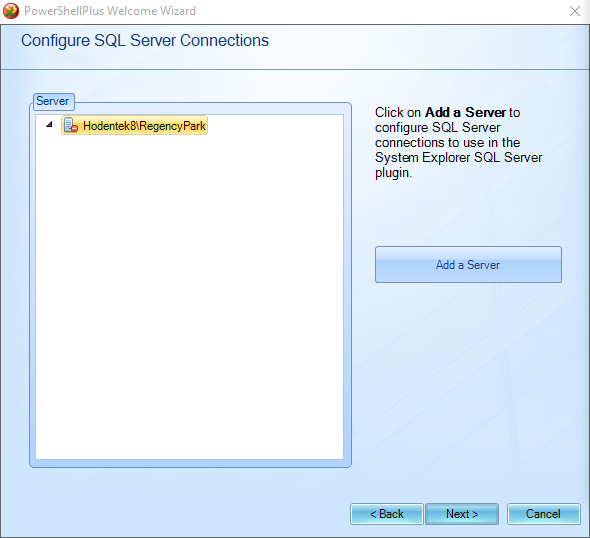Click the Add a Server button

coord(468,264)
